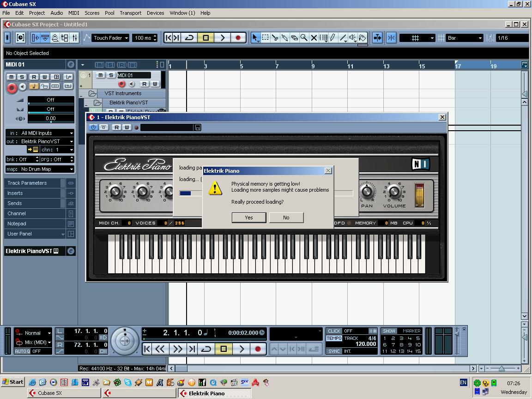Screen dimensions: 532x399
Task: Record-enable MIDI 01 in the Inspector
Action: pyautogui.click(x=12, y=88)
